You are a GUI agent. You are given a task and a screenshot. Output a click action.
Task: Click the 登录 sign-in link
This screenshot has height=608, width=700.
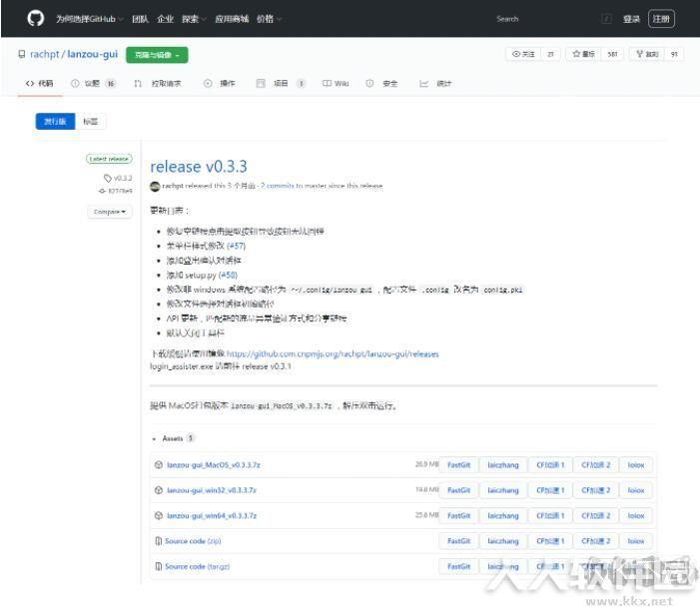pos(631,19)
